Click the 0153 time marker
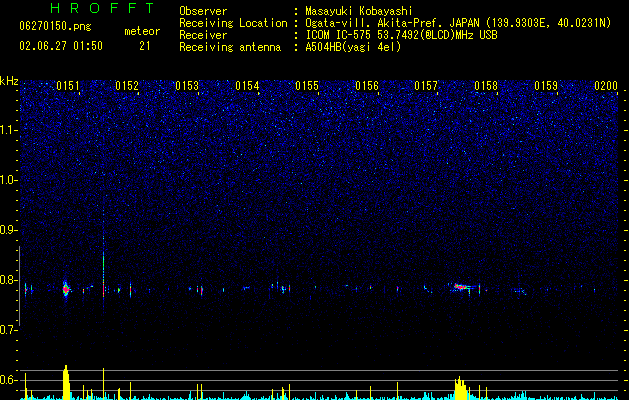 [x=187, y=86]
